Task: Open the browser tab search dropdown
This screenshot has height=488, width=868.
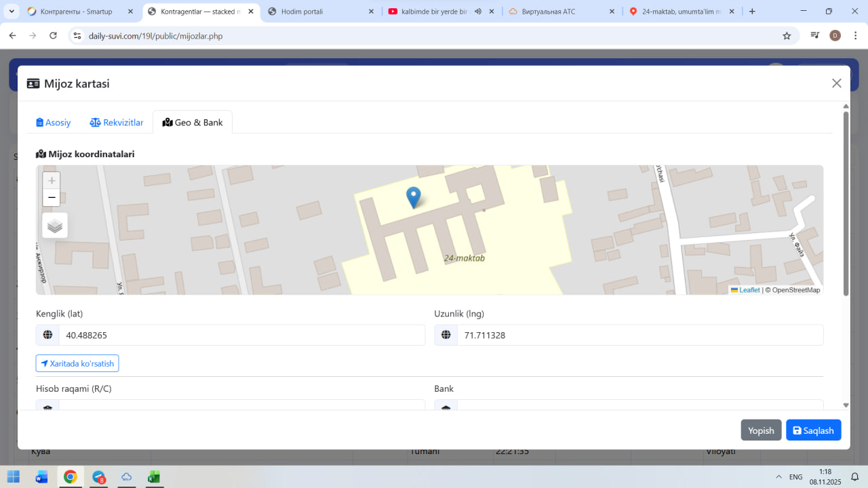Action: [12, 12]
